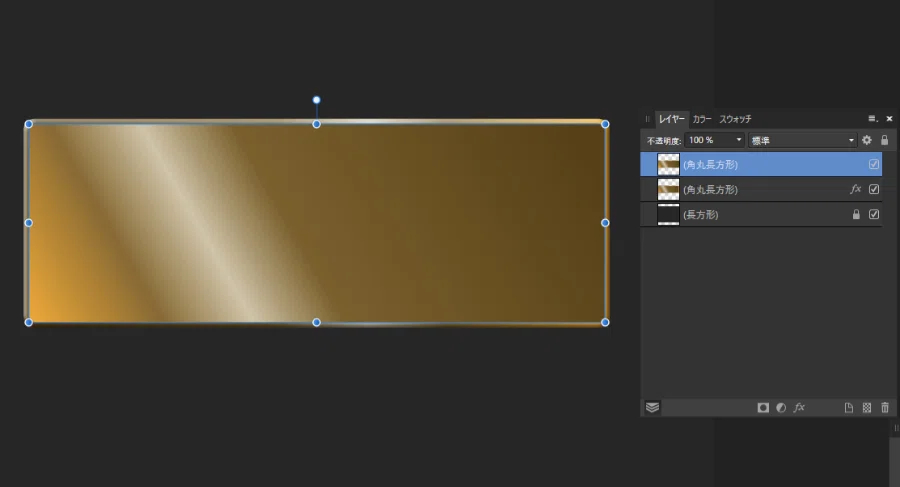Open layer effects fx icon at panel bottom

tap(799, 408)
